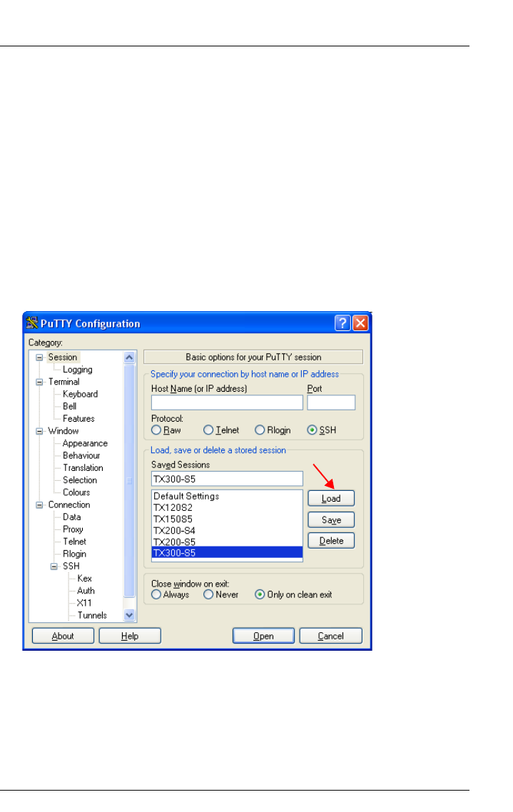This screenshot has width=513, height=812.
Task: Select TX200-S5 saved session
Action: point(228,542)
